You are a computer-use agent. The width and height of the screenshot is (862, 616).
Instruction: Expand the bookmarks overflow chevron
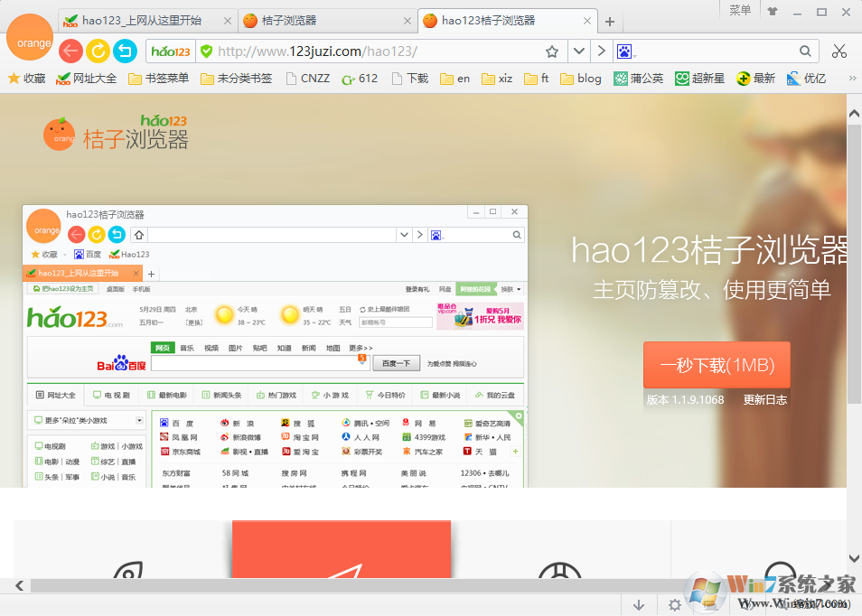click(x=851, y=79)
